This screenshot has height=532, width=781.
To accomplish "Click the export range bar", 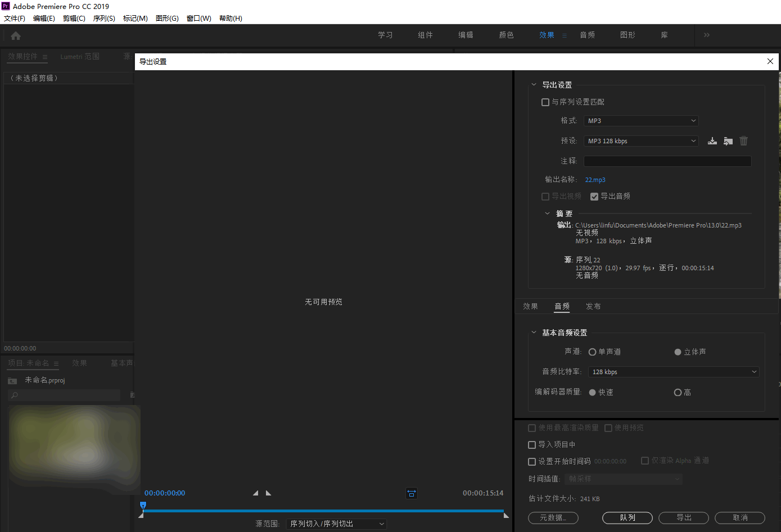I will click(324, 511).
